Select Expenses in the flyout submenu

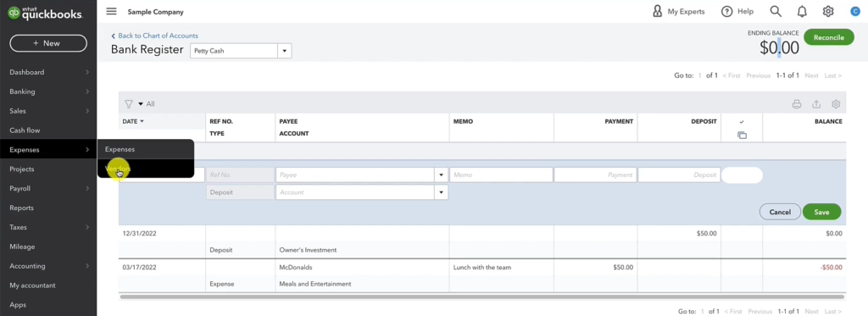pos(146,149)
